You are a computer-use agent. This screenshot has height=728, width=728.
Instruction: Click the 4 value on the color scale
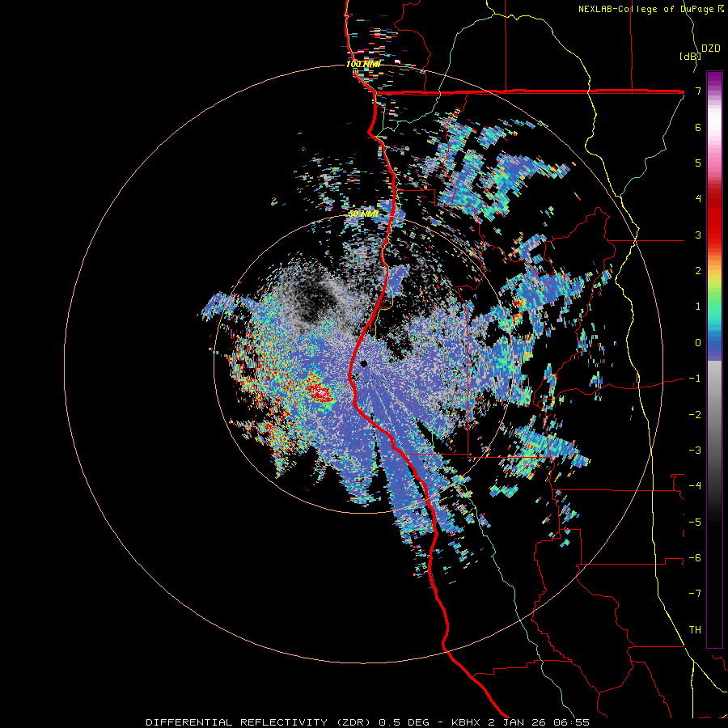point(698,199)
